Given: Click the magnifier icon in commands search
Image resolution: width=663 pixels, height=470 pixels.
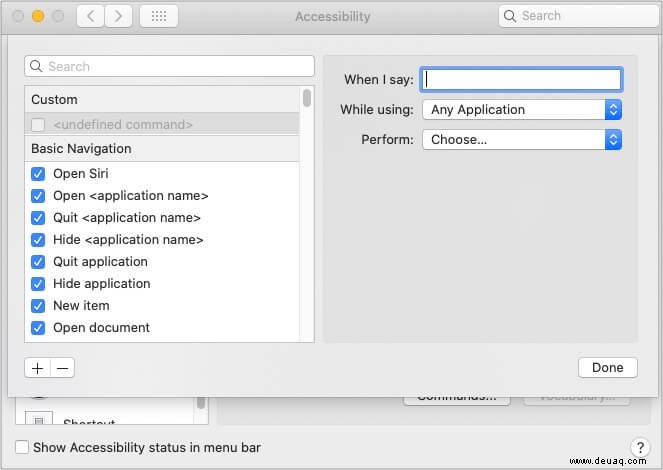Looking at the screenshot, I should pyautogui.click(x=36, y=66).
